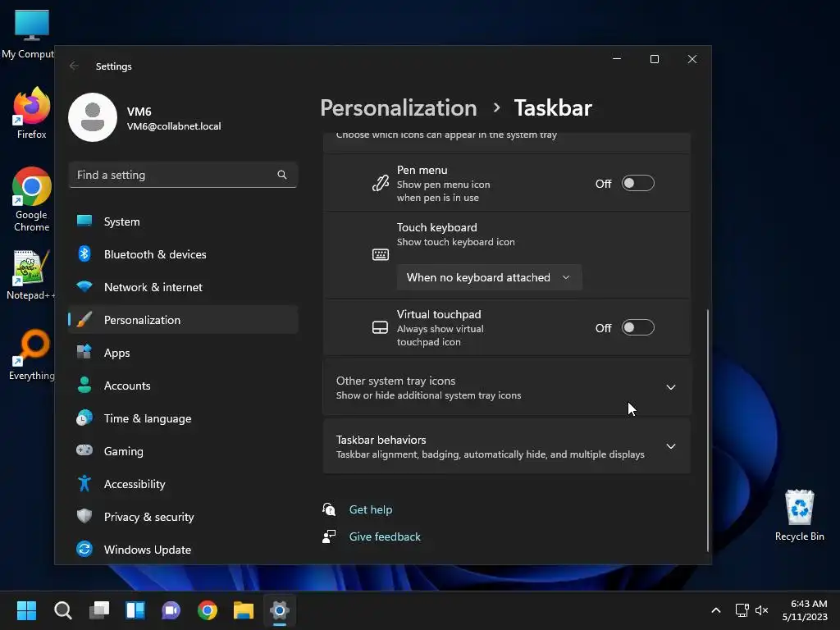Show hidden system tray icons
The height and width of the screenshot is (630, 840).
click(x=715, y=610)
